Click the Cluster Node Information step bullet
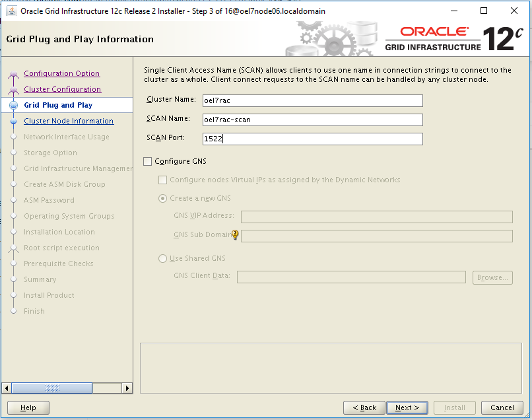Viewport: 532px width, 420px height. (x=13, y=122)
